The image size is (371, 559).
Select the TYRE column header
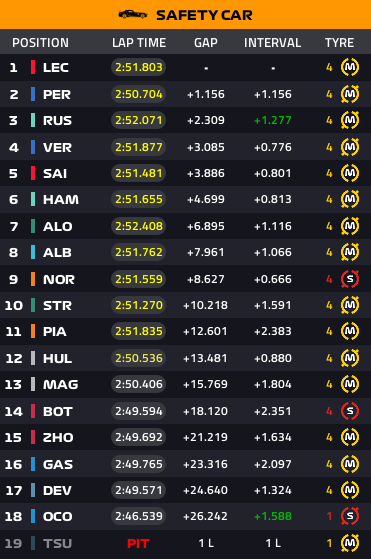(339, 42)
